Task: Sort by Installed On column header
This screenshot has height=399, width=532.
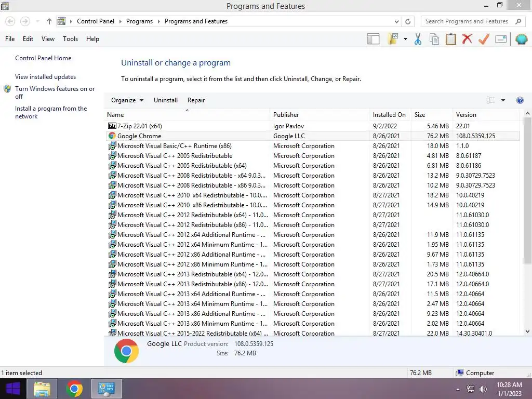Action: click(390, 115)
